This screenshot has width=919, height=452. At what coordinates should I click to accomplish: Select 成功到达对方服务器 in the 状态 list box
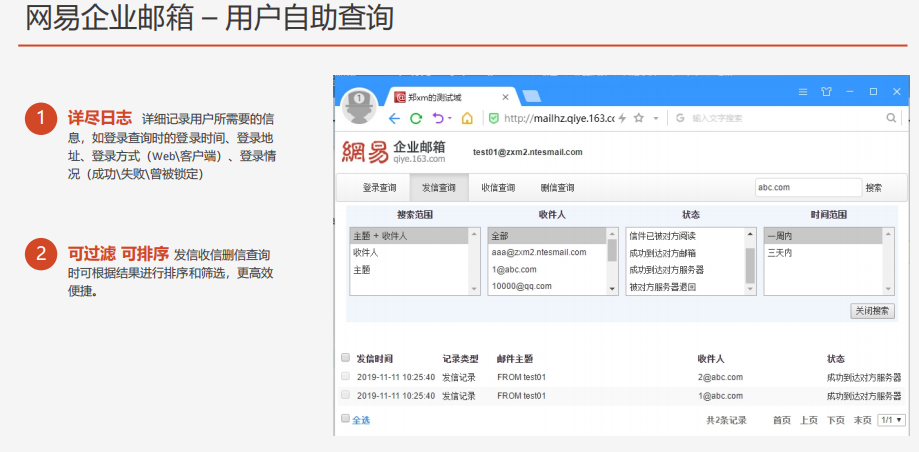(685, 270)
